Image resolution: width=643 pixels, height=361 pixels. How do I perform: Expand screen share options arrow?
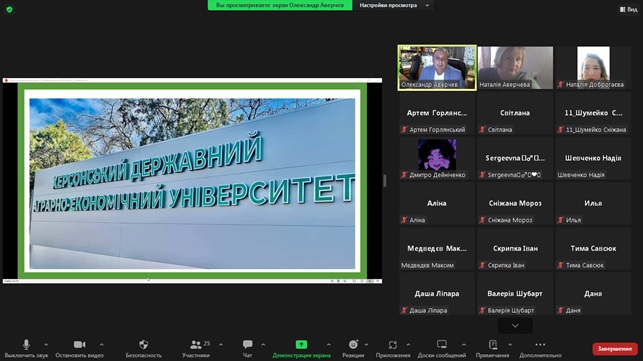coord(328,345)
